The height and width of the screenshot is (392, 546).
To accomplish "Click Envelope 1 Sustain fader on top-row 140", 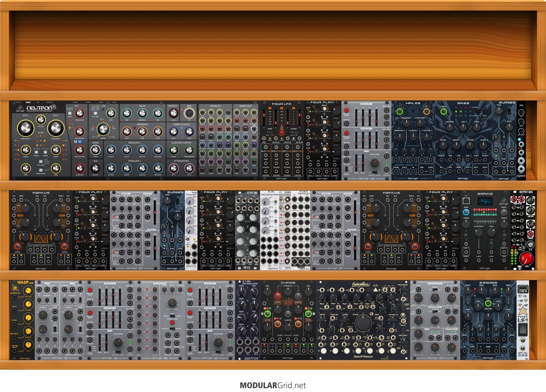I will tap(370, 117).
